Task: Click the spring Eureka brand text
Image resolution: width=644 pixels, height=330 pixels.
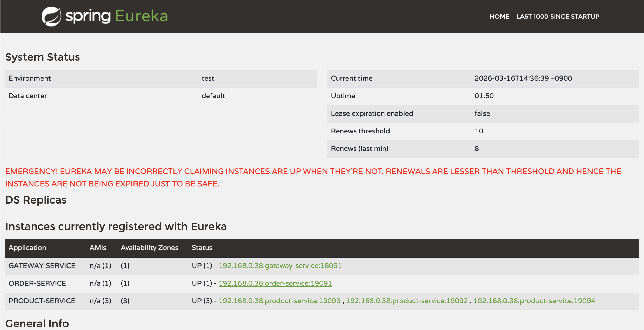Action: pos(116,16)
